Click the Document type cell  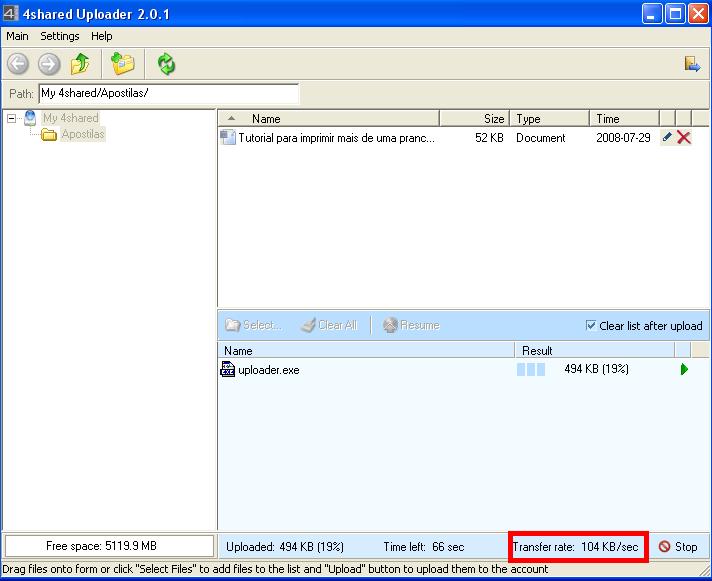(540, 138)
